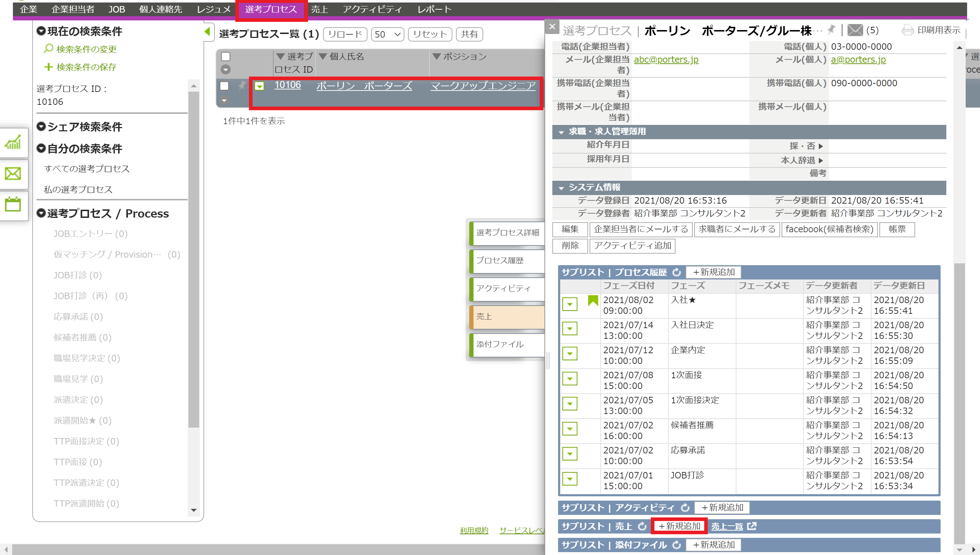Open the 売上一覧 link

[727, 526]
